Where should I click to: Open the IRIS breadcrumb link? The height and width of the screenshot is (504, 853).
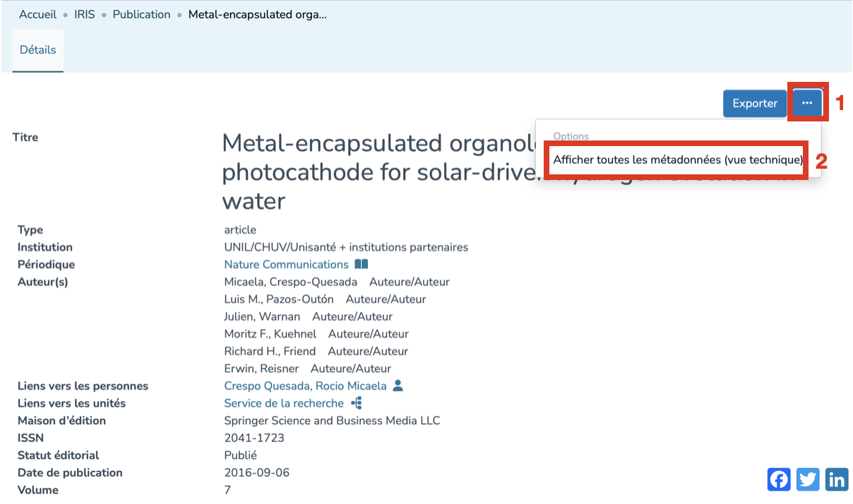[84, 15]
